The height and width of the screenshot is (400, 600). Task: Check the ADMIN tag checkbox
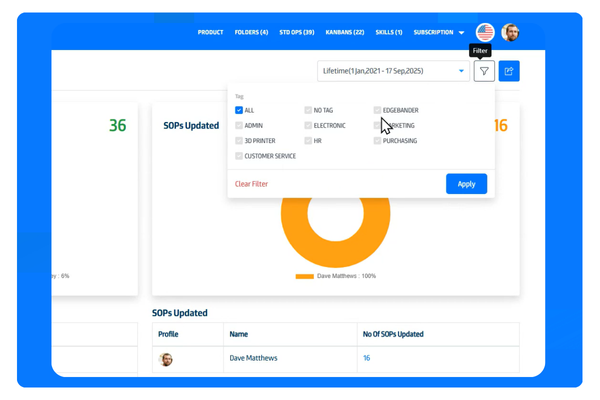click(239, 126)
